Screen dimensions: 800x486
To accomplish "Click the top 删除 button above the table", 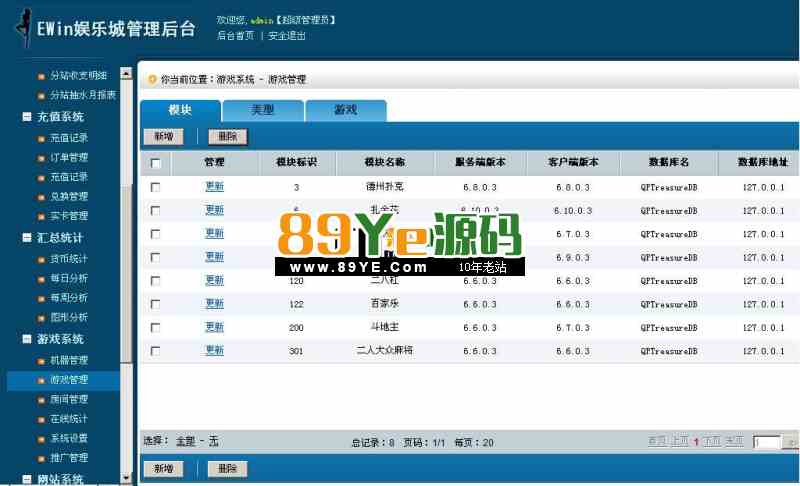I will [228, 137].
